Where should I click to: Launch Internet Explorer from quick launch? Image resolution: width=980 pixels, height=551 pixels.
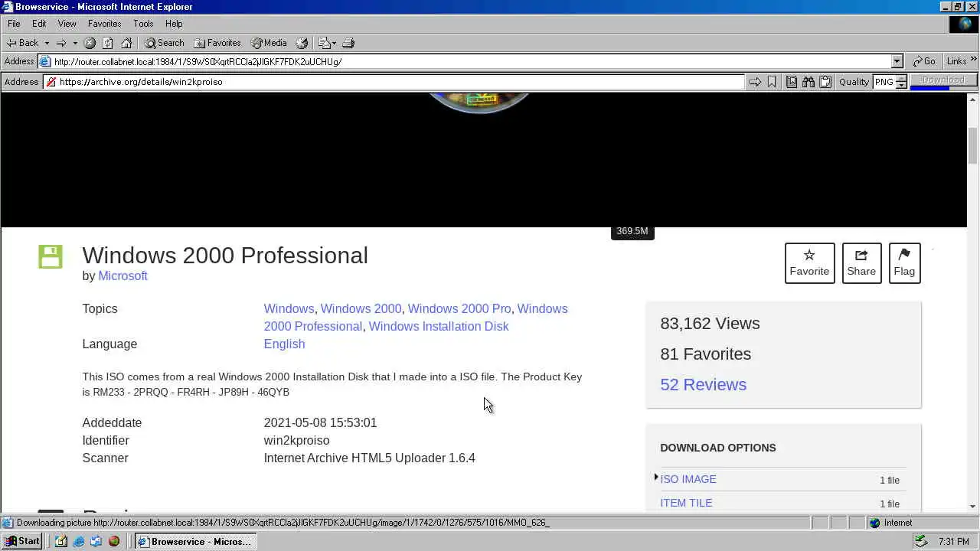(x=78, y=541)
